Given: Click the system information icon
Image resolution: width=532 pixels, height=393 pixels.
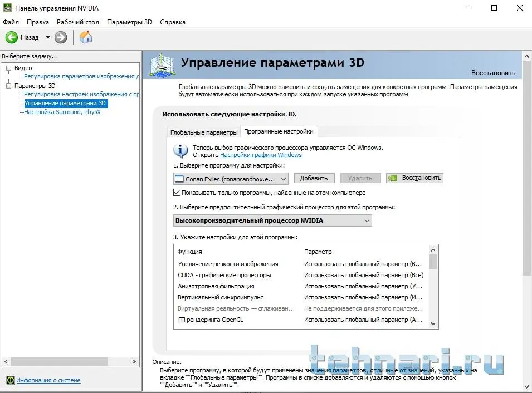Looking at the screenshot, I should pos(11,380).
